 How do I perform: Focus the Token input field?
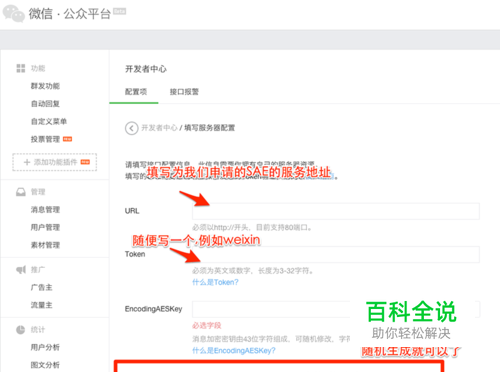click(x=336, y=254)
